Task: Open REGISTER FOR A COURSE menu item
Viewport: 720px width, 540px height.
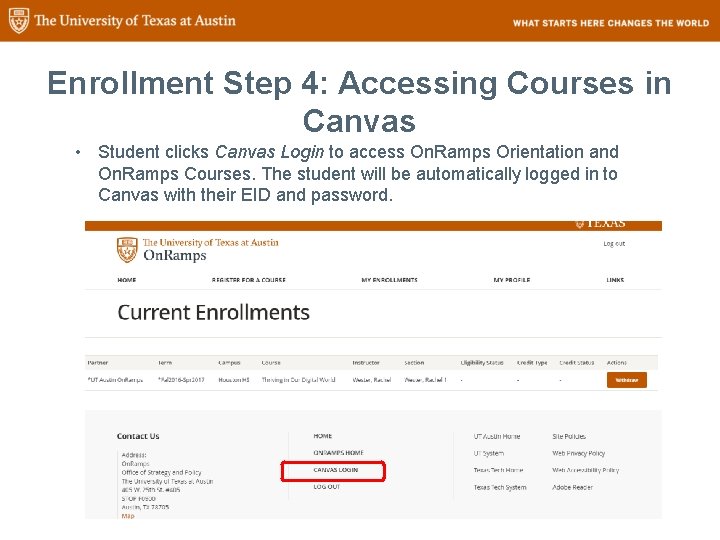Action: 248,280
